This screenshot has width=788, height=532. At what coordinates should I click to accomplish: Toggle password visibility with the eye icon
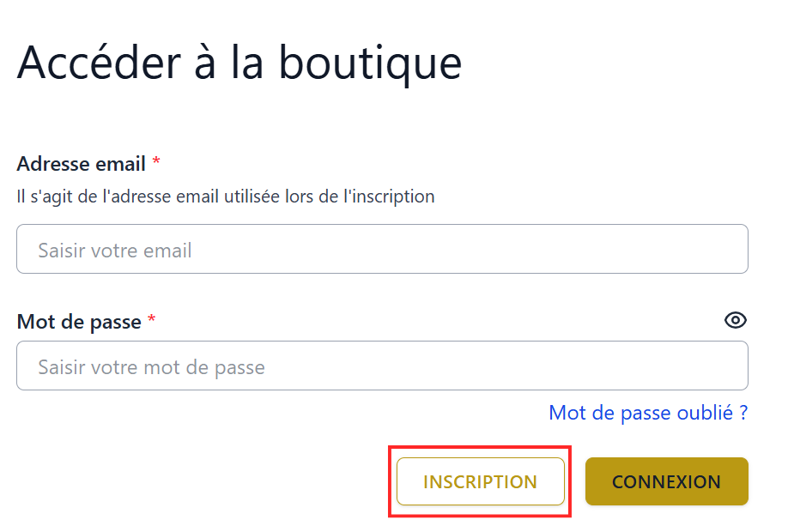(736, 320)
